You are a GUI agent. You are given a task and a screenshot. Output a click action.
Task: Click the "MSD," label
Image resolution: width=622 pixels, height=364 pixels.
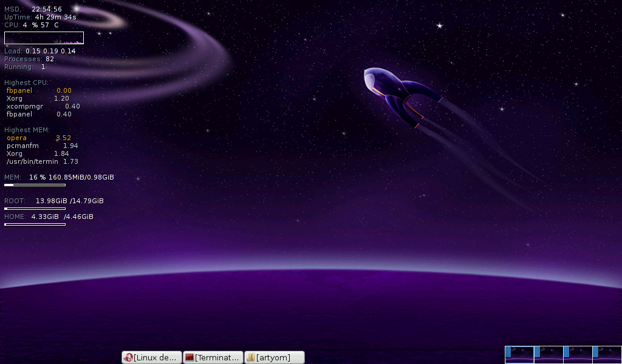click(x=12, y=9)
